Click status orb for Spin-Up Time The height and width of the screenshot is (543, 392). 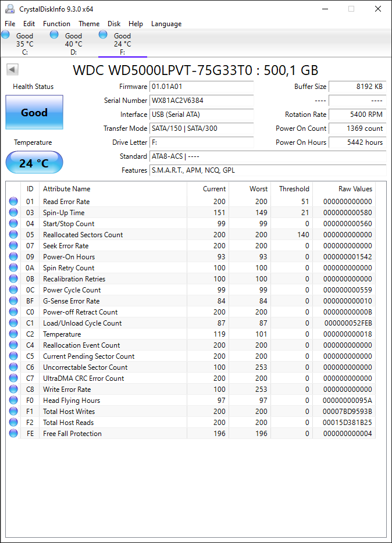13,212
